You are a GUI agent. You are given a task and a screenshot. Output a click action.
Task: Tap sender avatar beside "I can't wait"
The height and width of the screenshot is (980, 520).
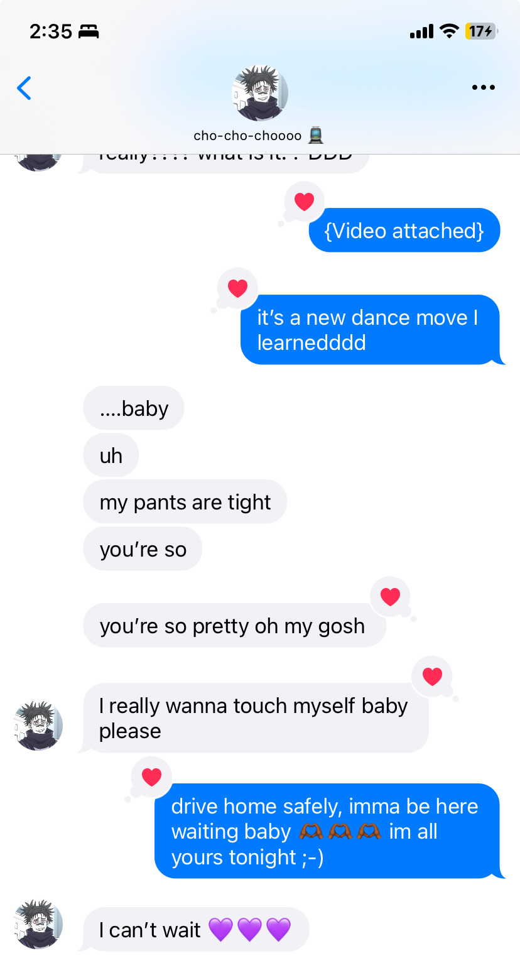(39, 925)
